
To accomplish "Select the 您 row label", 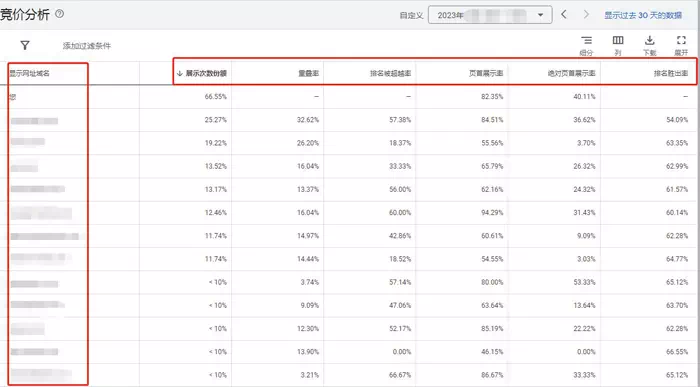I will [12, 96].
